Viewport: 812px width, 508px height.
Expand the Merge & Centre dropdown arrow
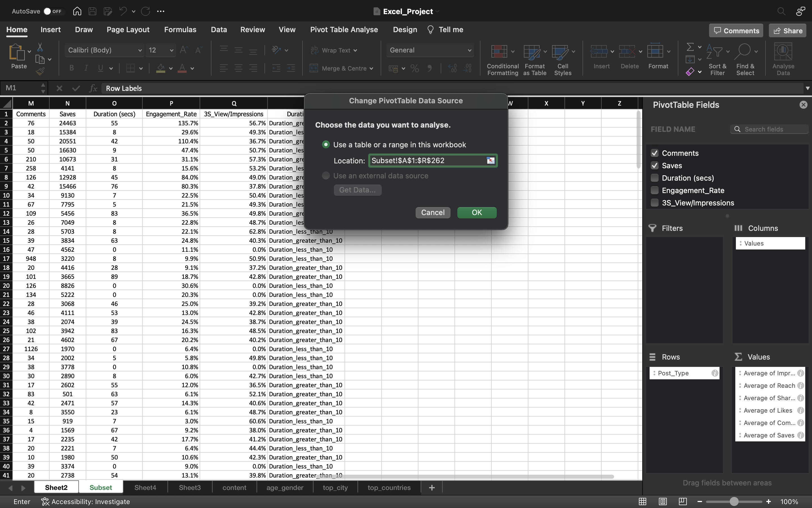pyautogui.click(x=371, y=69)
